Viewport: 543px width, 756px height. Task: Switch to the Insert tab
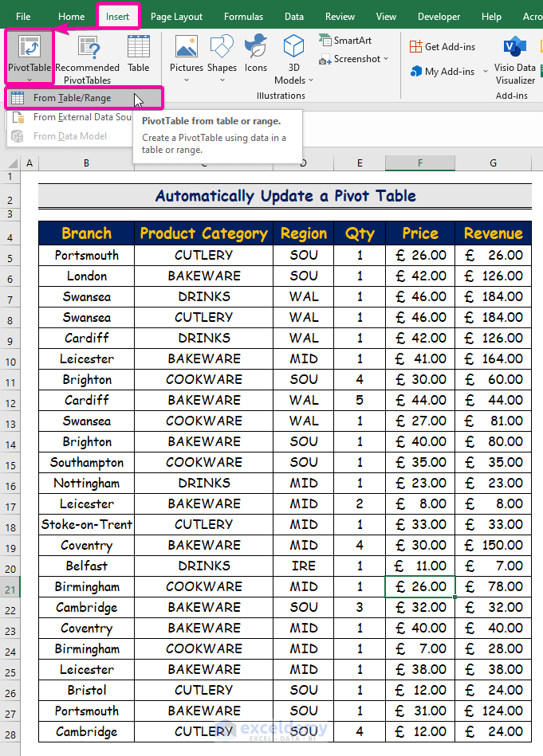117,17
